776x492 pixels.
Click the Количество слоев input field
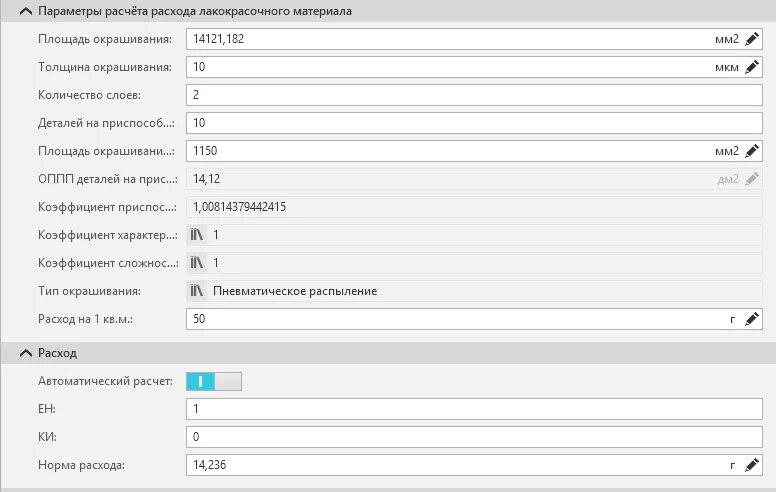[x=474, y=95]
